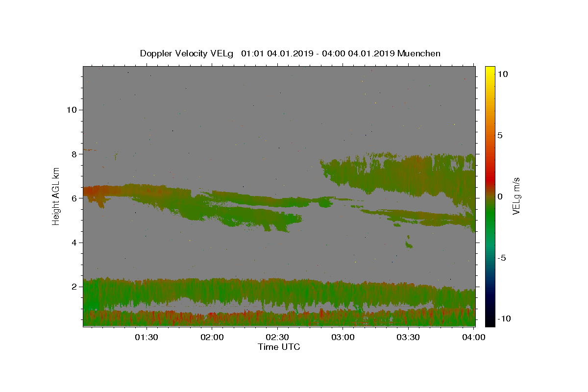This screenshot has width=588, height=392.
Task: Pick the yellow top of the colorbar
Action: [x=490, y=70]
